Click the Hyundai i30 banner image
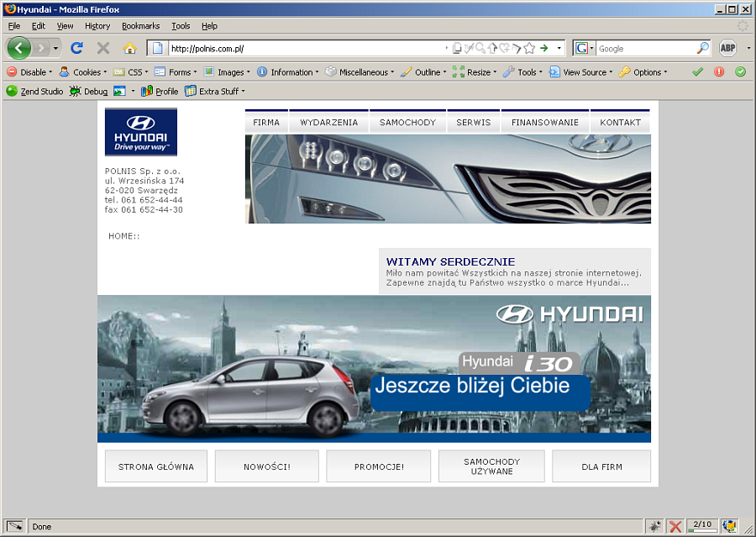Image resolution: width=756 pixels, height=537 pixels. tap(374, 369)
